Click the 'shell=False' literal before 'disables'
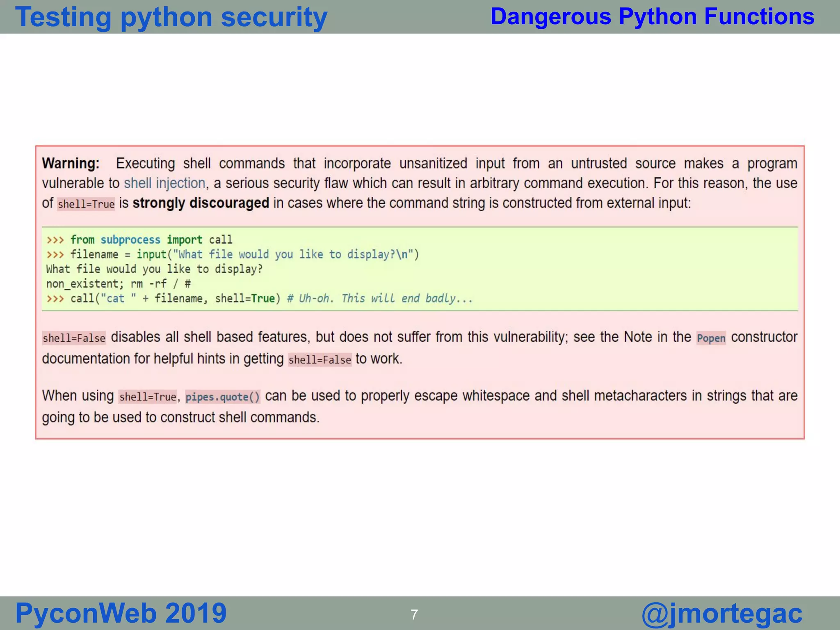This screenshot has width=840, height=630. 74,338
